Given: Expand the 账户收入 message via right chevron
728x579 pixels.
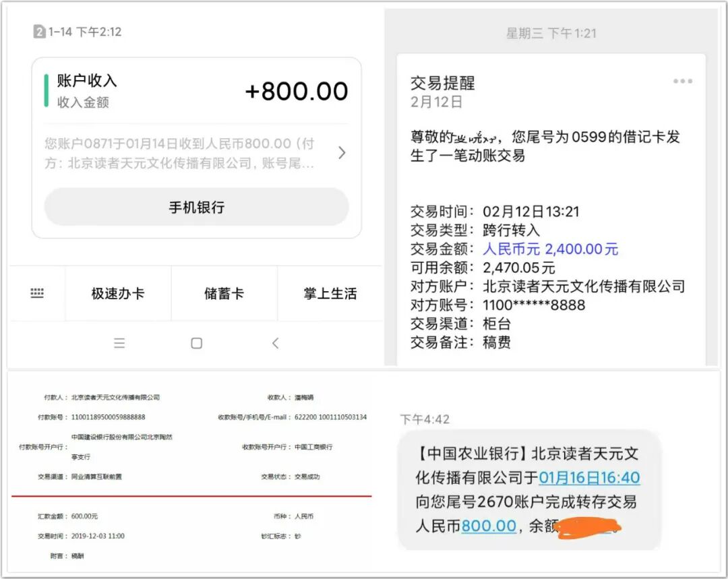Looking at the screenshot, I should [x=342, y=153].
